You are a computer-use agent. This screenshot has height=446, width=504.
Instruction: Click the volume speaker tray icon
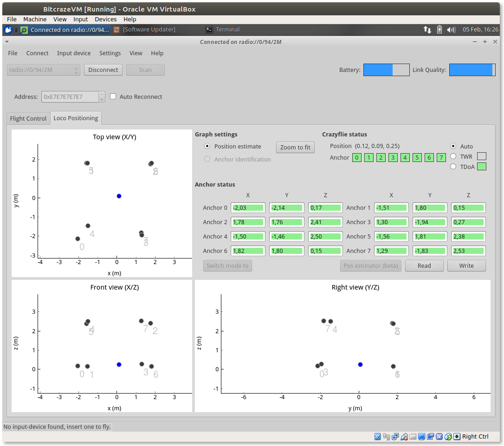click(x=451, y=30)
